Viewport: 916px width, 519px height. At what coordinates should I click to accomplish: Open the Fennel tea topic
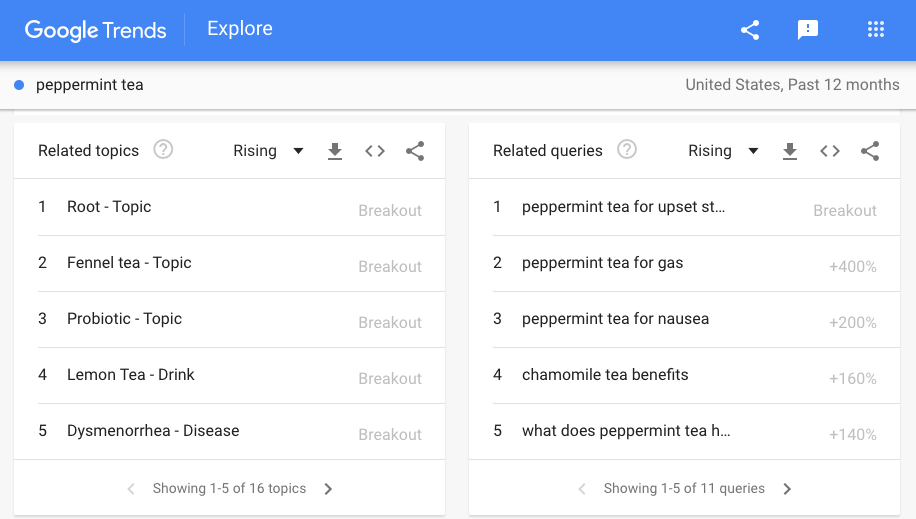(x=129, y=263)
